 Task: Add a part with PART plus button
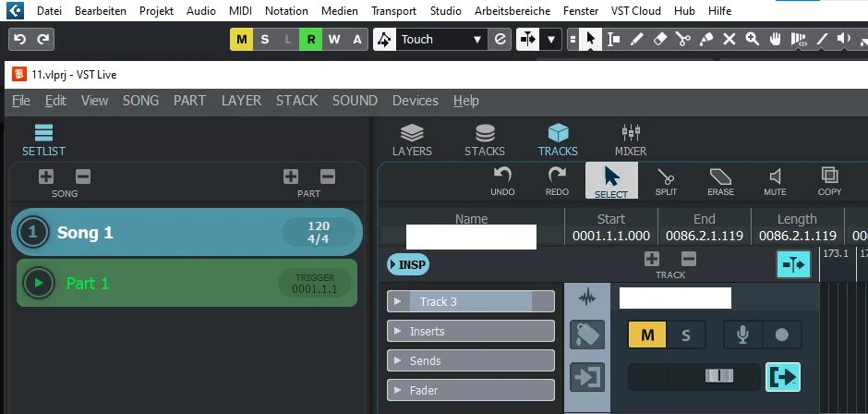pyautogui.click(x=291, y=177)
